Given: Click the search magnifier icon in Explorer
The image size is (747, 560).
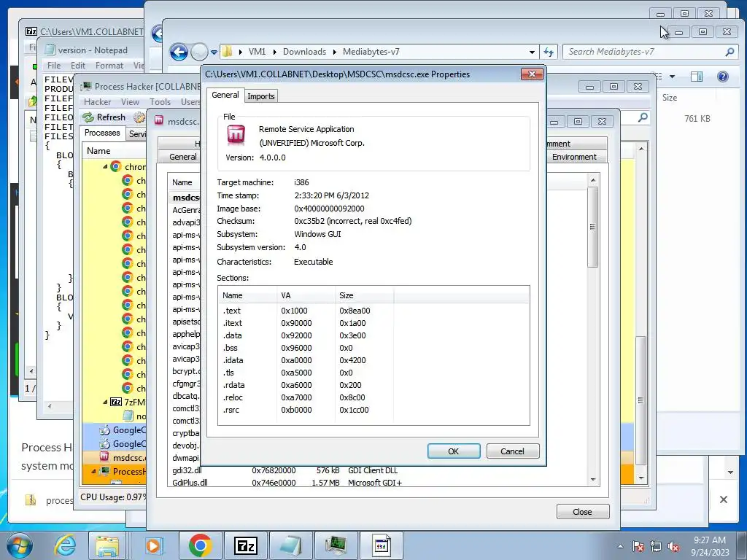Looking at the screenshot, I should tap(729, 52).
